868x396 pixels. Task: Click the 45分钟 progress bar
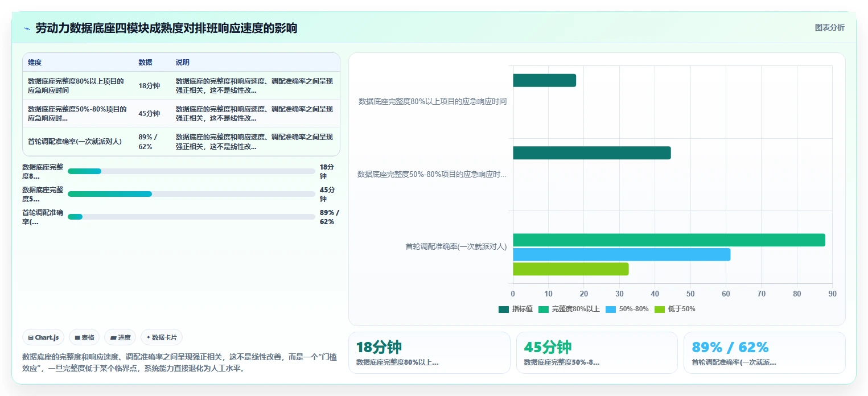(x=191, y=194)
